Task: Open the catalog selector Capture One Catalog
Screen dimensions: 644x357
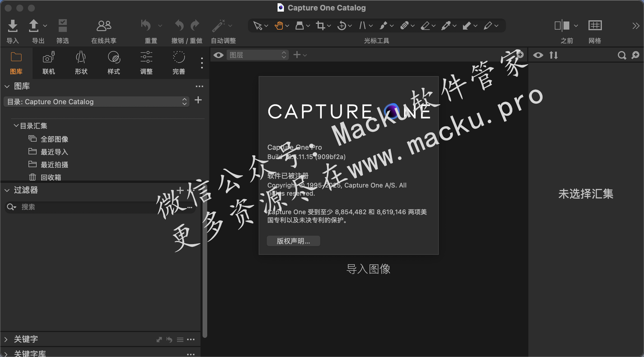Action: pos(96,102)
